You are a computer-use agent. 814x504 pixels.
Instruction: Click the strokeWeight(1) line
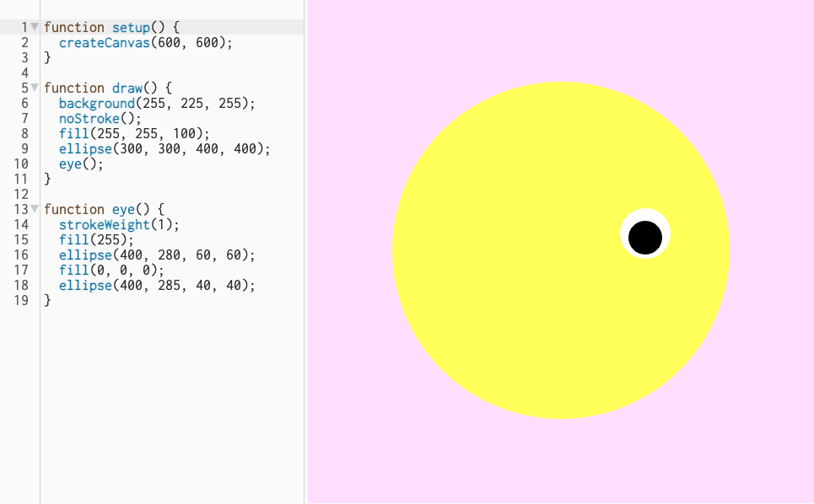pyautogui.click(x=119, y=224)
